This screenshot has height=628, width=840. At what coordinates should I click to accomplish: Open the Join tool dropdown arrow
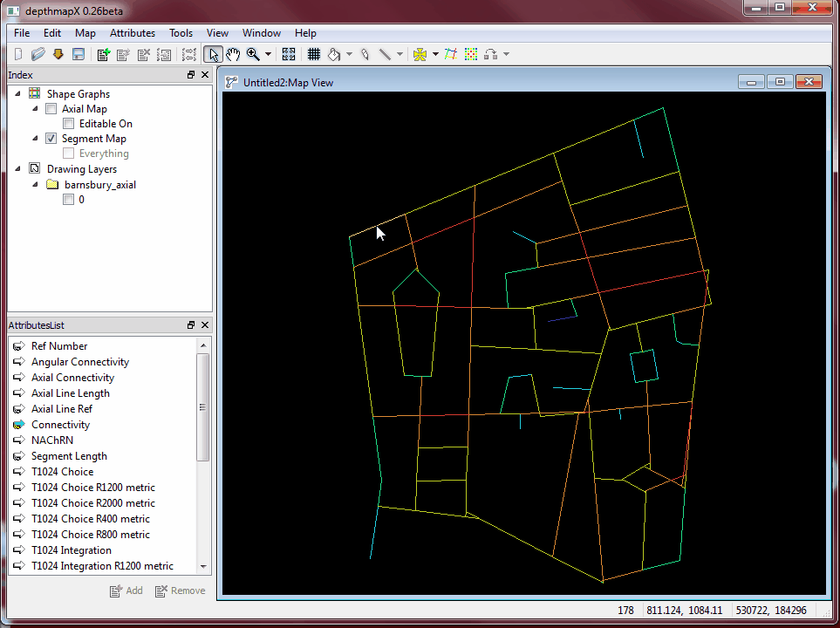506,54
